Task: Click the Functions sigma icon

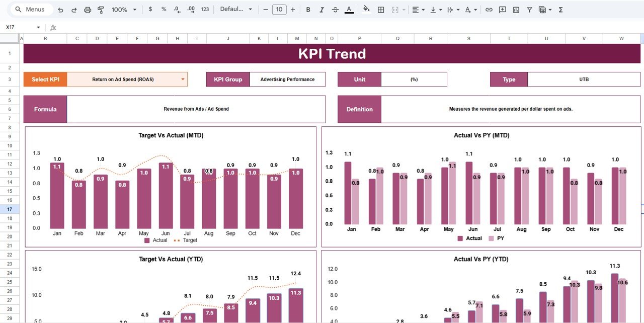Action: (560, 9)
